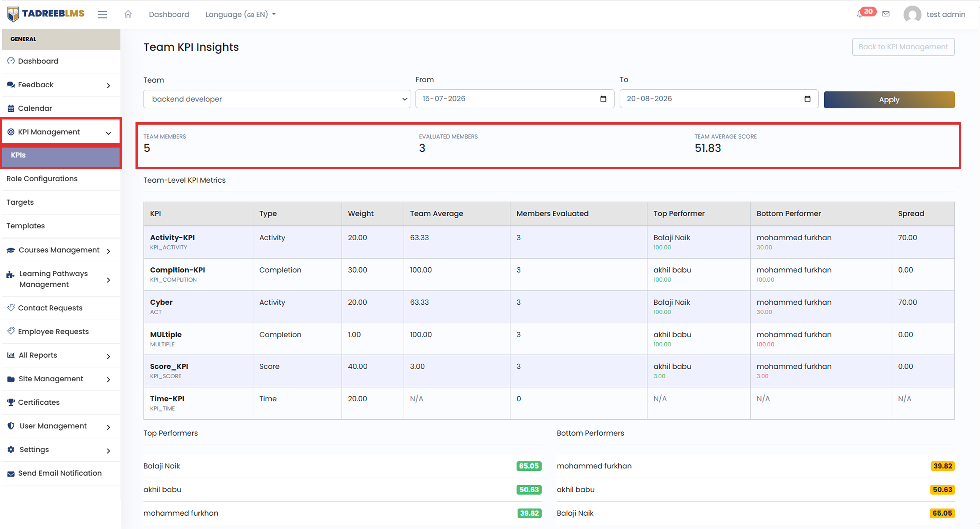Toggle the hamburger sidebar menu icon
This screenshot has width=980, height=529.
[x=102, y=14]
